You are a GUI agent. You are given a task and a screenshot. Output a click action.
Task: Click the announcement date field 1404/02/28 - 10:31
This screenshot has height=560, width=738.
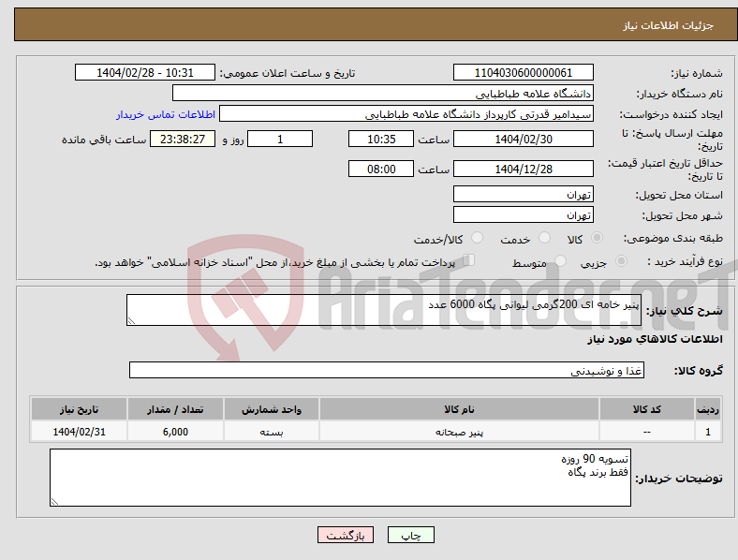[145, 72]
